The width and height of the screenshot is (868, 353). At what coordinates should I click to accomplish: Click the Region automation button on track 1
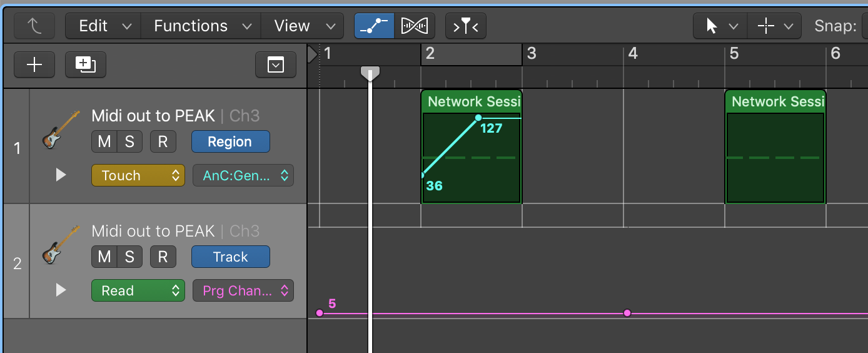[x=230, y=141]
